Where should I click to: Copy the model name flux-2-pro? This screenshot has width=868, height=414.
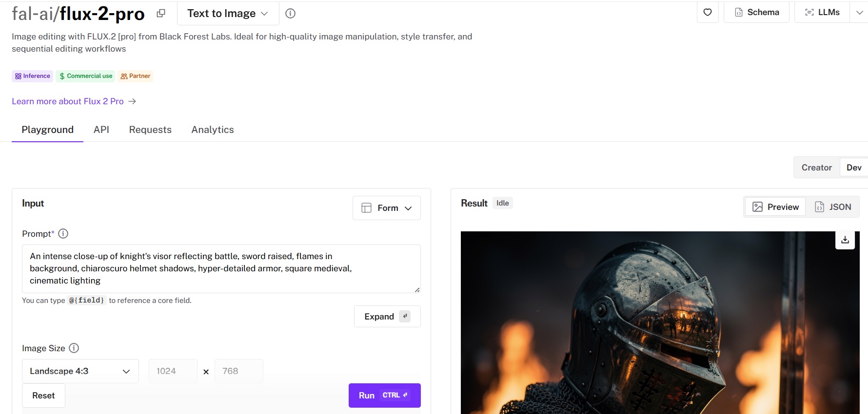point(161,14)
